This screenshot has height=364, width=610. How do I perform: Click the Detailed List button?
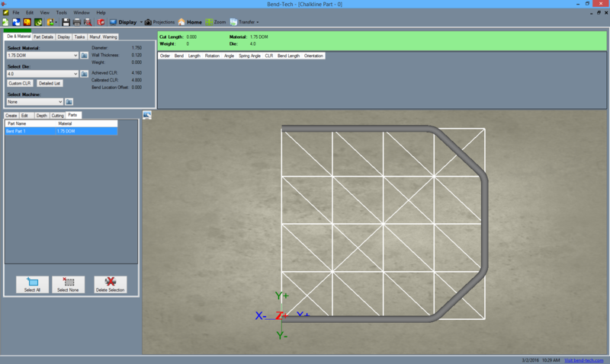coord(50,84)
